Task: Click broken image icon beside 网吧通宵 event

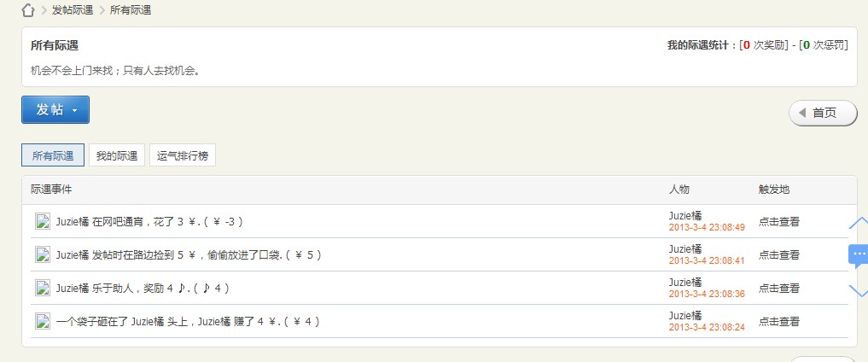Action: 43,221
